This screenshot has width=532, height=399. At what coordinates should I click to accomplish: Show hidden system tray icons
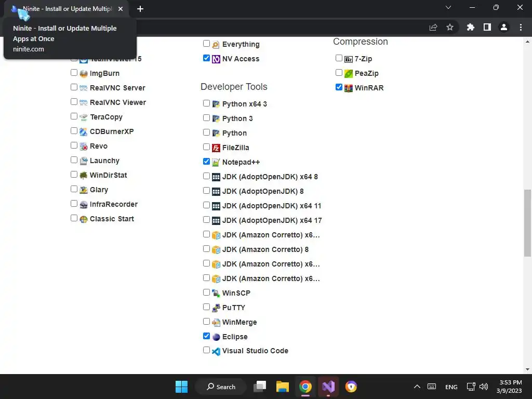click(x=417, y=387)
